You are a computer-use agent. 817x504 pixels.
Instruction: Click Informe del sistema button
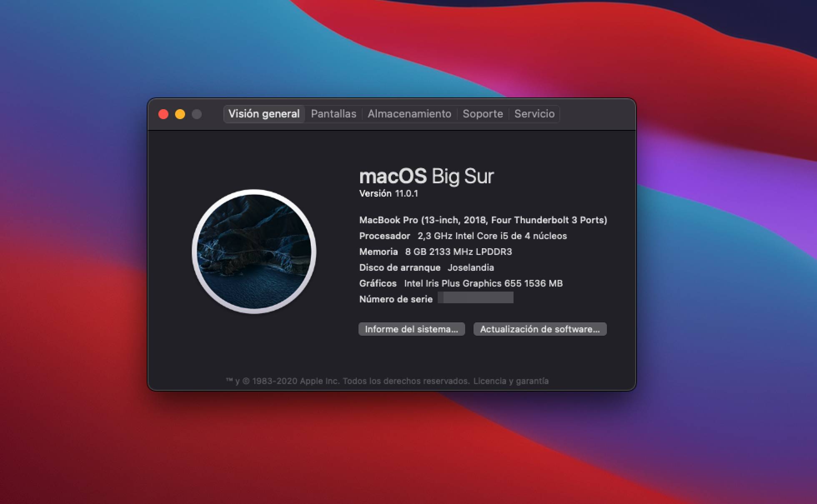tap(411, 329)
